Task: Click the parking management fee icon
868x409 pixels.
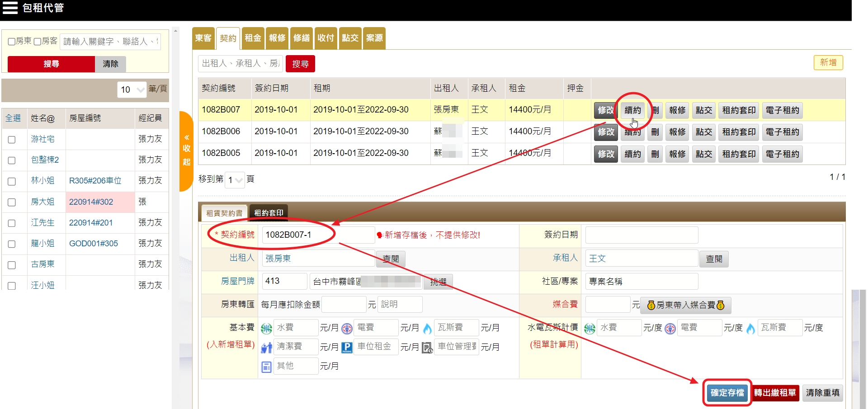Action: point(427,348)
